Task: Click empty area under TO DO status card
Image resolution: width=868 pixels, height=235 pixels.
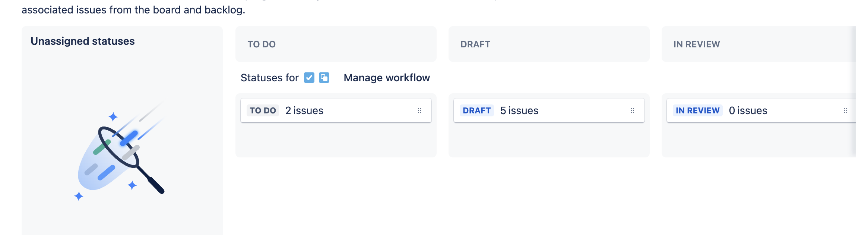Action: click(x=336, y=140)
